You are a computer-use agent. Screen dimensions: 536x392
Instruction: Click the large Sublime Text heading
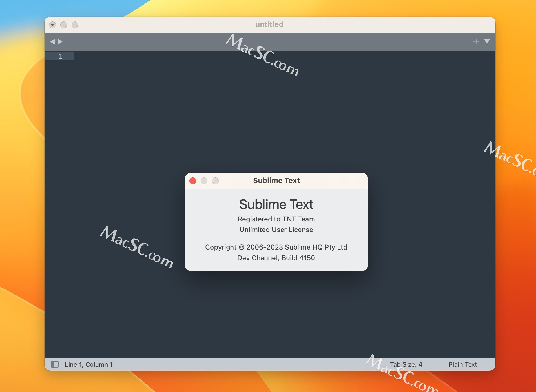point(276,204)
